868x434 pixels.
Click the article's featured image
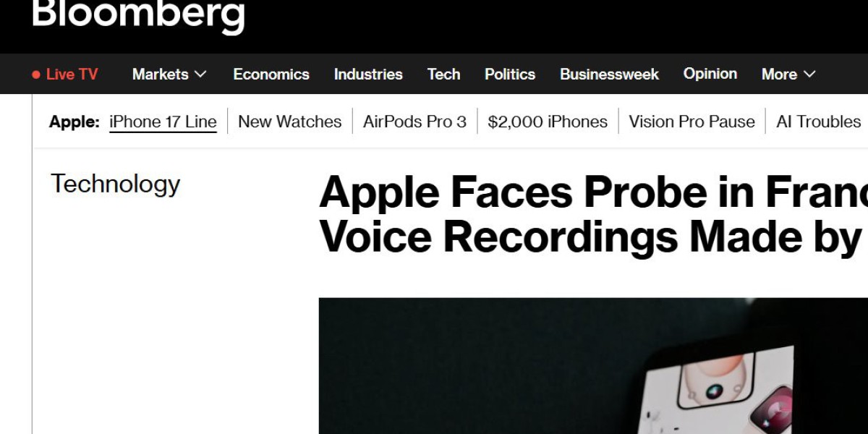point(593,365)
